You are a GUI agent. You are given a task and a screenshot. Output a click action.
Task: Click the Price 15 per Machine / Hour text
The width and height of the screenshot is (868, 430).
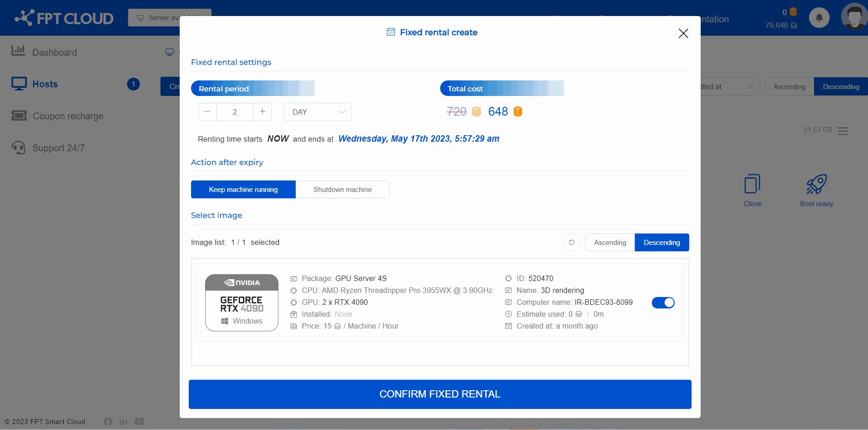[x=350, y=326]
